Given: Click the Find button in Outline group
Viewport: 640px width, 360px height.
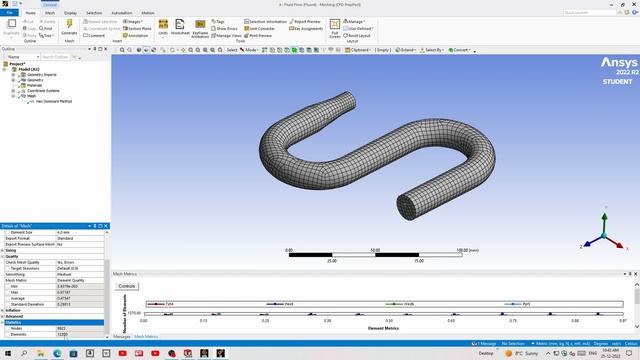Looking at the screenshot, I should pos(46,29).
